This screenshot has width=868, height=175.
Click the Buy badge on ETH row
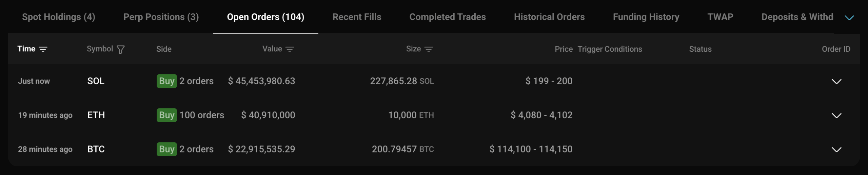[x=166, y=115]
